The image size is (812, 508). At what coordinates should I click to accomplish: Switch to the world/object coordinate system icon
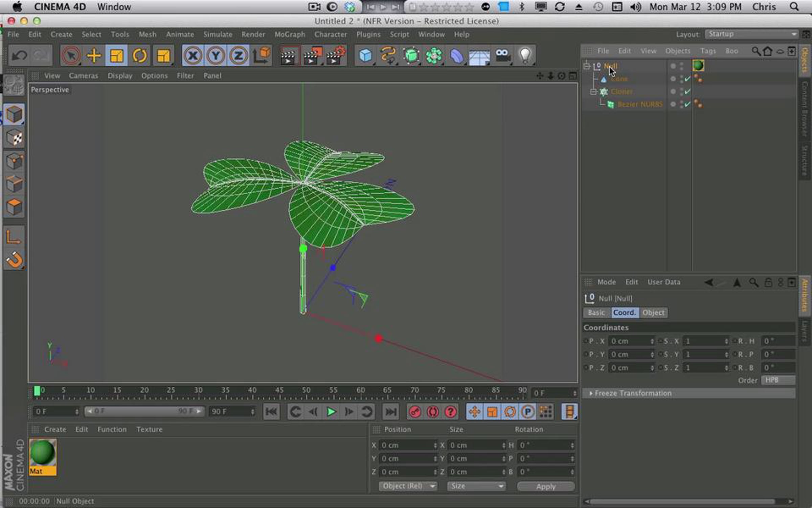[262, 55]
